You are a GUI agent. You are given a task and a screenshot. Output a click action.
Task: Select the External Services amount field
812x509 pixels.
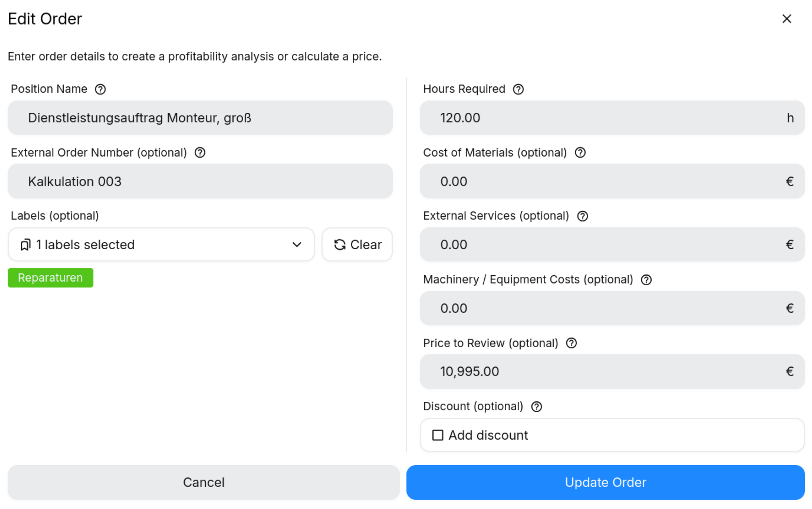(x=612, y=245)
